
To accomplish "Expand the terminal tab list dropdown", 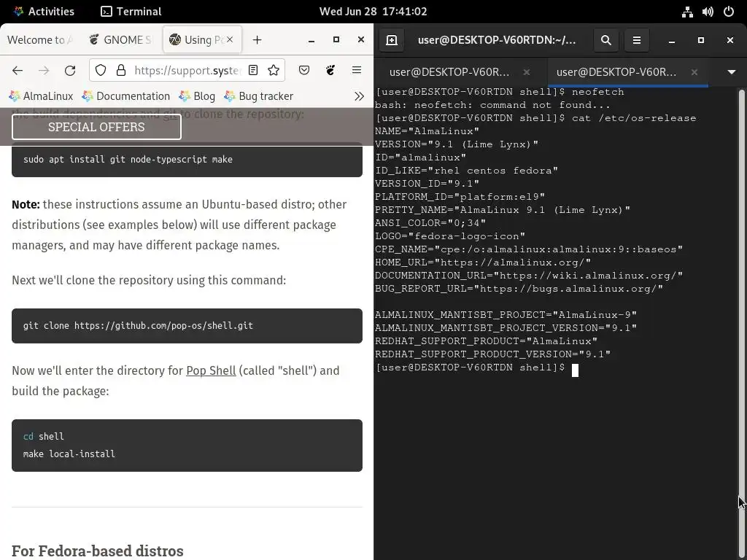I will click(x=731, y=72).
